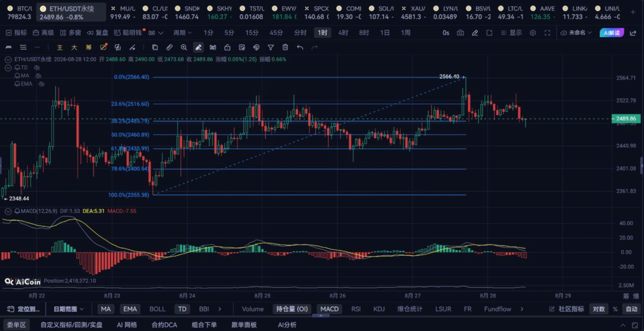The height and width of the screenshot is (331, 644).
Task: Click the screenshot camera icon
Action: (x=460, y=33)
